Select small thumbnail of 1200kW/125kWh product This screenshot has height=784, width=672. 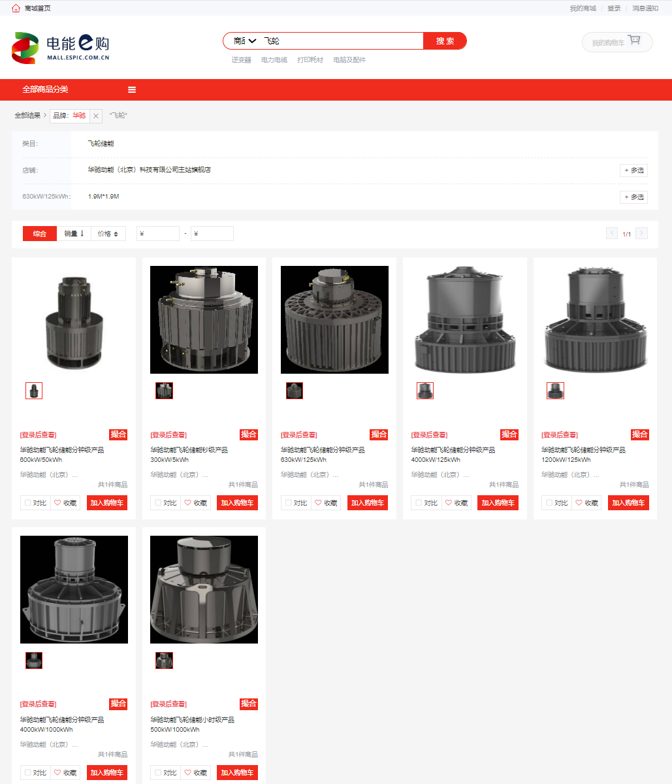(555, 391)
